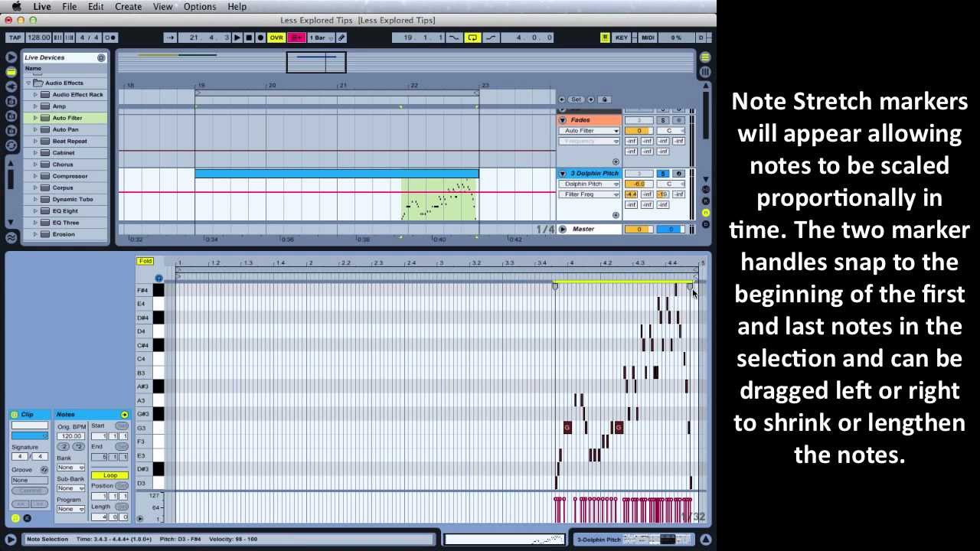Toggle the computer MIDI keyboard button
The height and width of the screenshot is (551, 980).
pyautogui.click(x=605, y=37)
